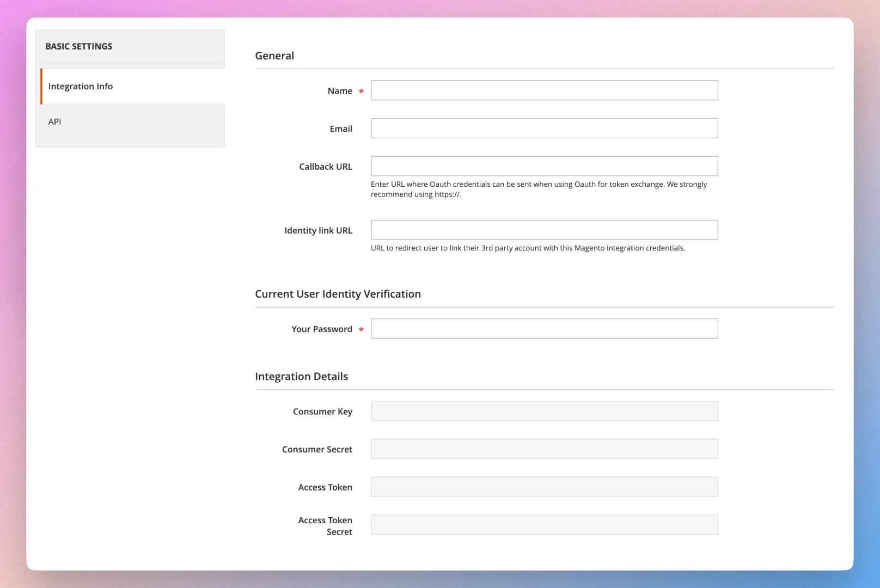Collapse the BASIC SETTINGS sidebar header
This screenshot has height=588, width=880.
[130, 46]
